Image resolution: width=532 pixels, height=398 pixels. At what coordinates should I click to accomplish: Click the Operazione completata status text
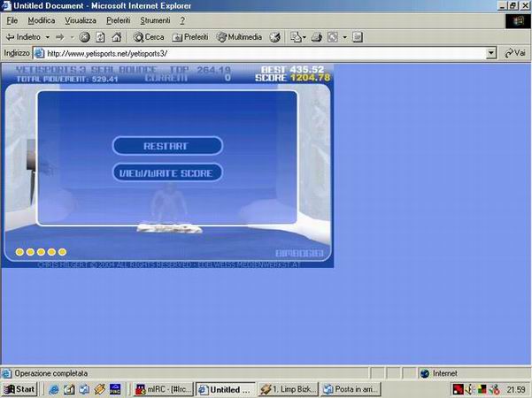(x=50, y=373)
